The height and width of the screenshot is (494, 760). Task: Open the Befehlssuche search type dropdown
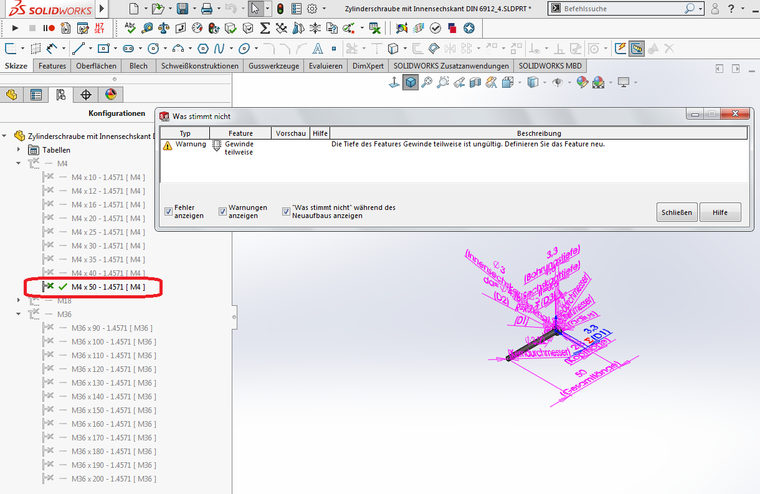700,9
